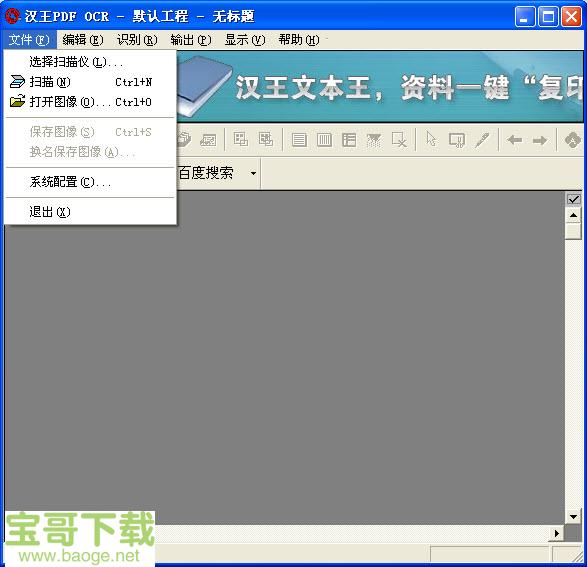Select the pen tool icon

[x=482, y=140]
